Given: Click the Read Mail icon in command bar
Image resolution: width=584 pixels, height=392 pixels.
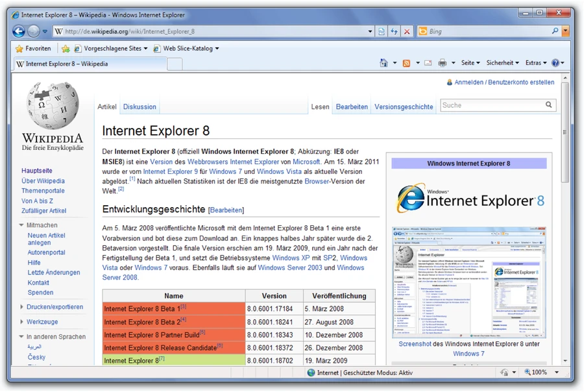Looking at the screenshot, I should pyautogui.click(x=428, y=63).
